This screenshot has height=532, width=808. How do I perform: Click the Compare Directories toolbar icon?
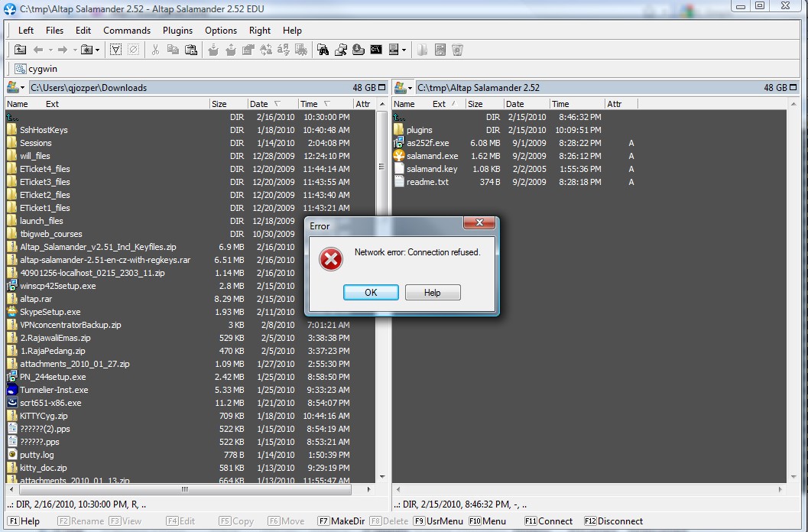click(341, 50)
